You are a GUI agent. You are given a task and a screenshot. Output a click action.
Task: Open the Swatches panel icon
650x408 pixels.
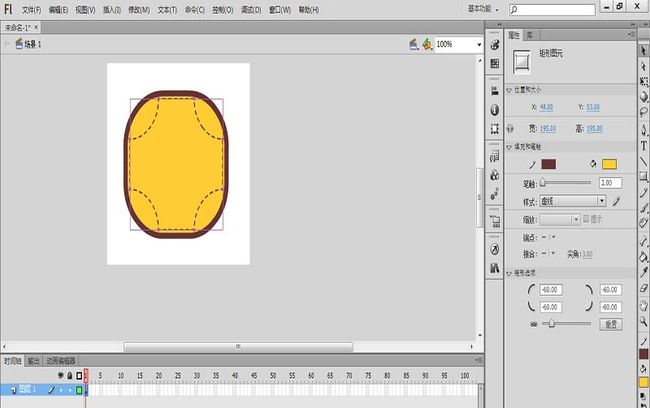pos(495,63)
